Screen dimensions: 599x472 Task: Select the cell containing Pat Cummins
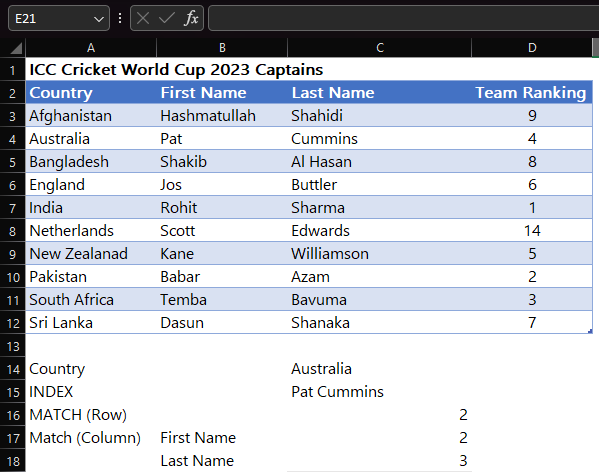[x=379, y=392]
